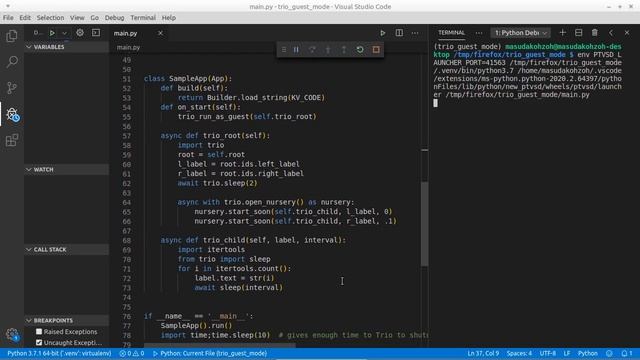This screenshot has width=640, height=360.
Task: Click Ln 37, Col 9 in status bar
Action: click(483, 353)
